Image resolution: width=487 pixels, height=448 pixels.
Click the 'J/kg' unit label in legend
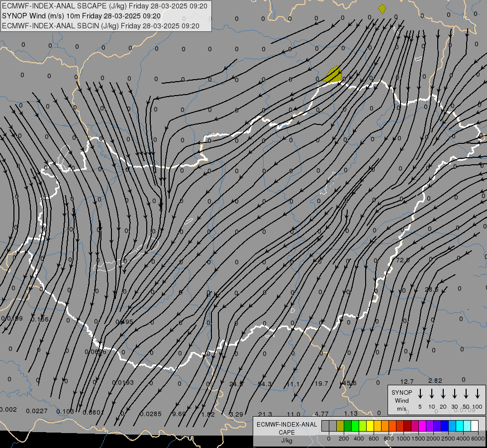[x=287, y=441]
